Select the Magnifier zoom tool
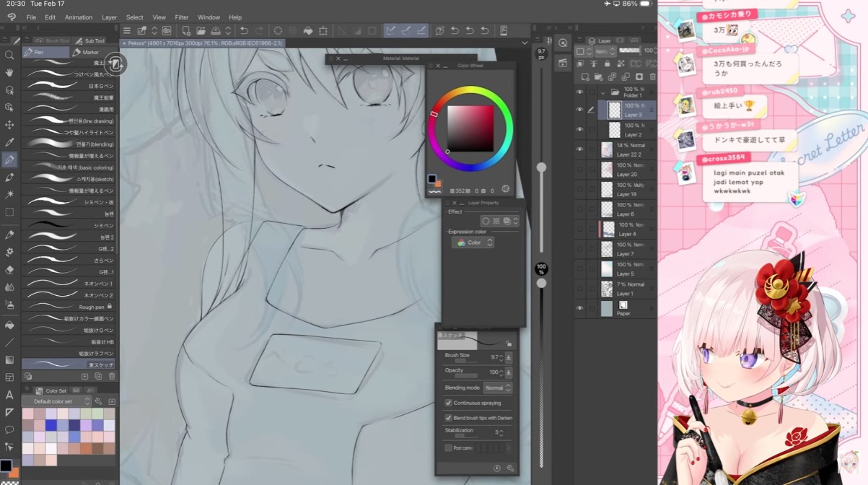 coord(9,55)
